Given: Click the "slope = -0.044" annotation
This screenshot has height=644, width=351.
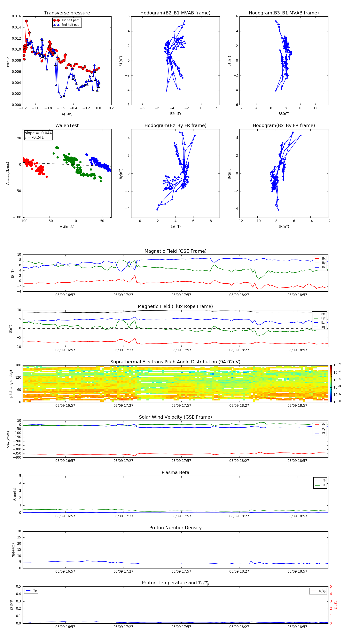Looking at the screenshot, I should (x=38, y=133).
